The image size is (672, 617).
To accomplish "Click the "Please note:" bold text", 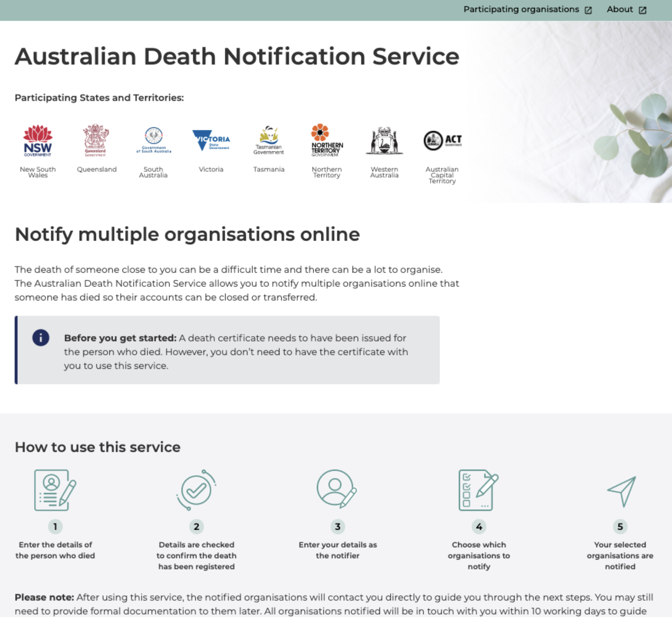I will coord(44,597).
